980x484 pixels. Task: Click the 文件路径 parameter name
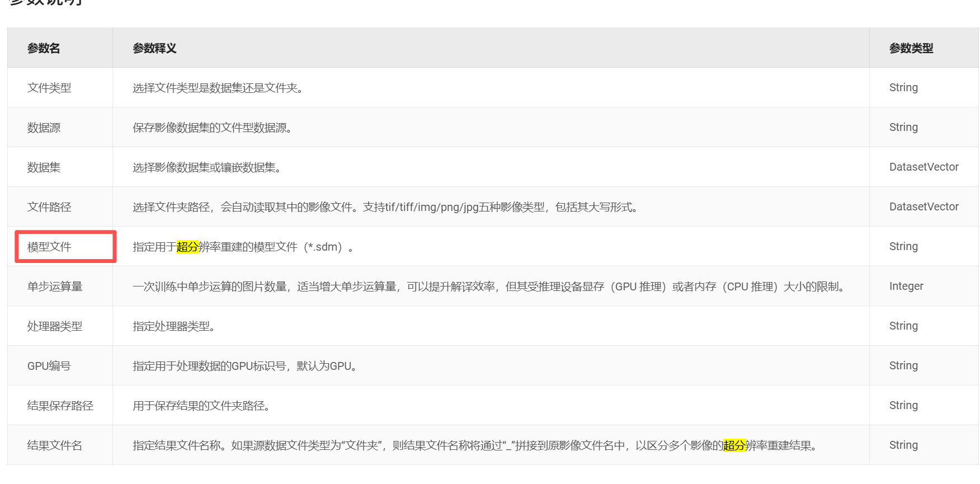[49, 207]
